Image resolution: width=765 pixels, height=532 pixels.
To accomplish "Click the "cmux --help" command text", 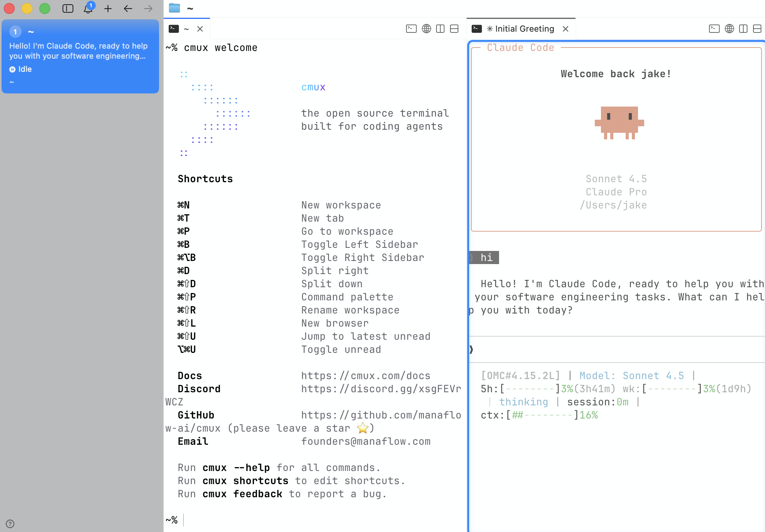I will pos(236,468).
